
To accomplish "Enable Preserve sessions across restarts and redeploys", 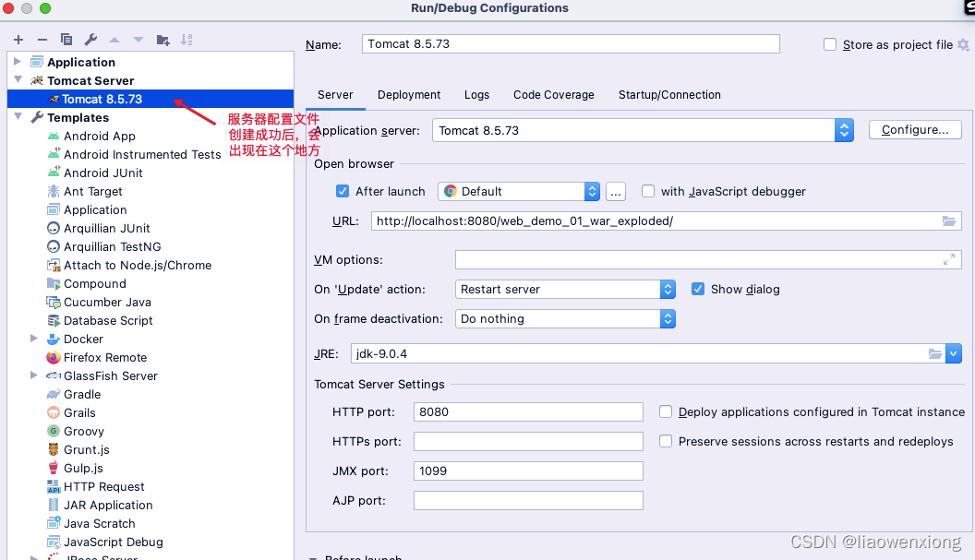I will [666, 441].
